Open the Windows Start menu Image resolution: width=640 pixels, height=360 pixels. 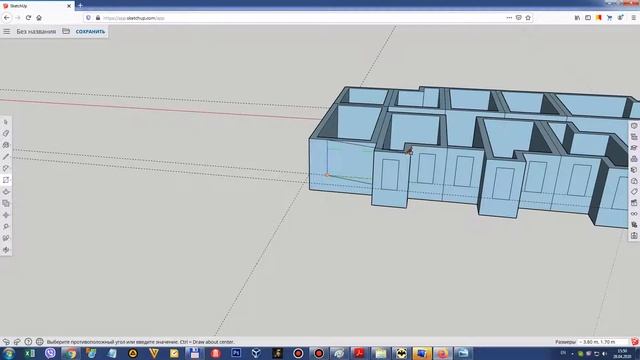[9, 353]
